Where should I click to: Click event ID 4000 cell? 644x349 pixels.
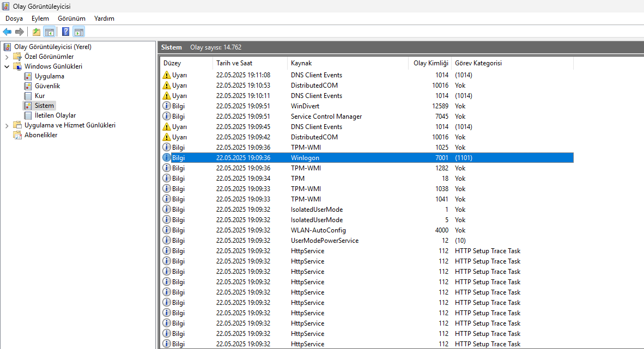point(441,230)
